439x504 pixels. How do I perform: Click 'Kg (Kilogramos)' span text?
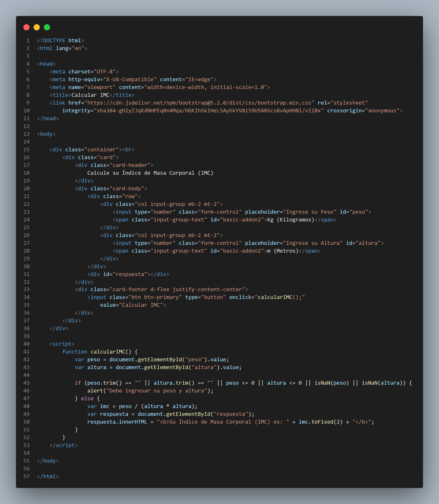[291, 220]
